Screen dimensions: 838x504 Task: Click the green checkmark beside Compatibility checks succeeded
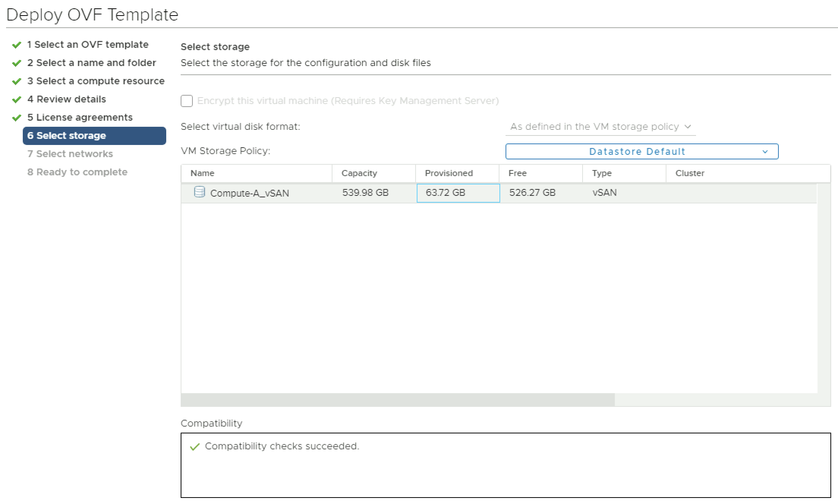click(x=195, y=447)
